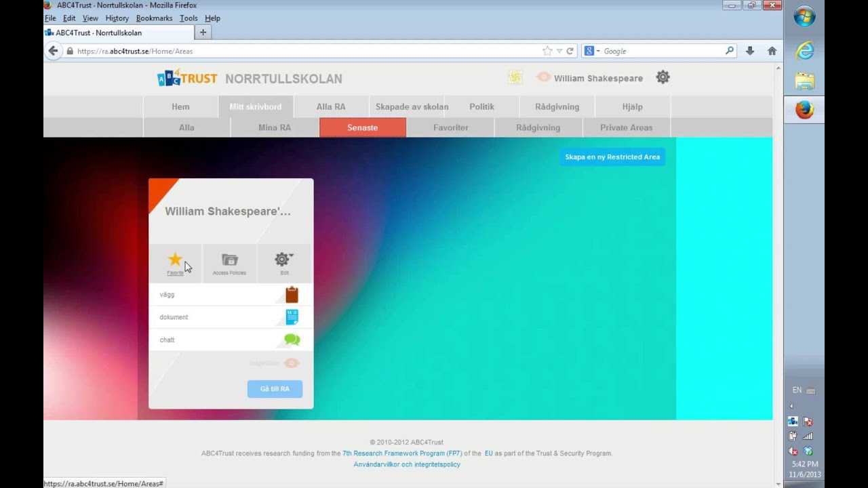Click Skapa en ny Restricted Area
This screenshot has height=488, width=868.
(612, 157)
